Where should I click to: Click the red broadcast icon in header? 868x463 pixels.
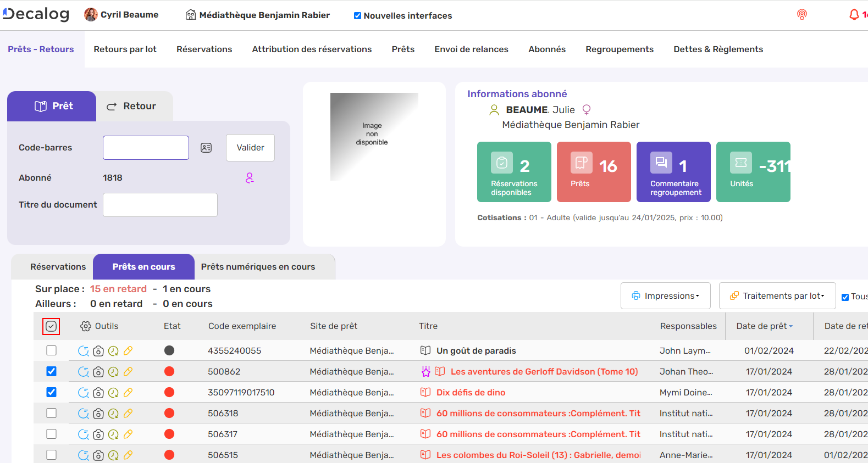802,15
